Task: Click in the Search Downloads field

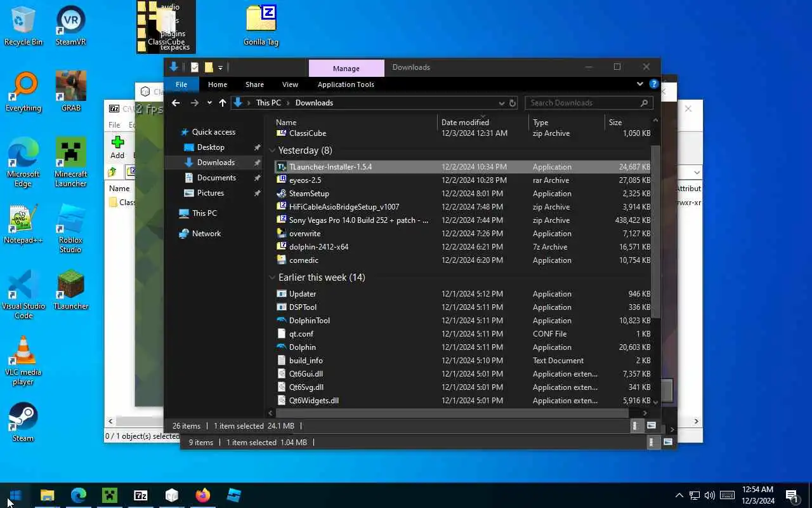Action: (589, 103)
